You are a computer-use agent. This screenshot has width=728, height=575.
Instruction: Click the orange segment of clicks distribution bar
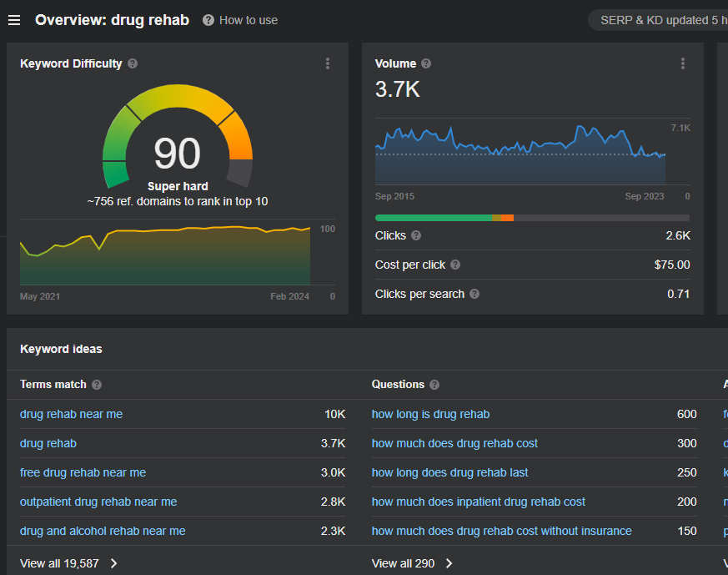tap(508, 218)
